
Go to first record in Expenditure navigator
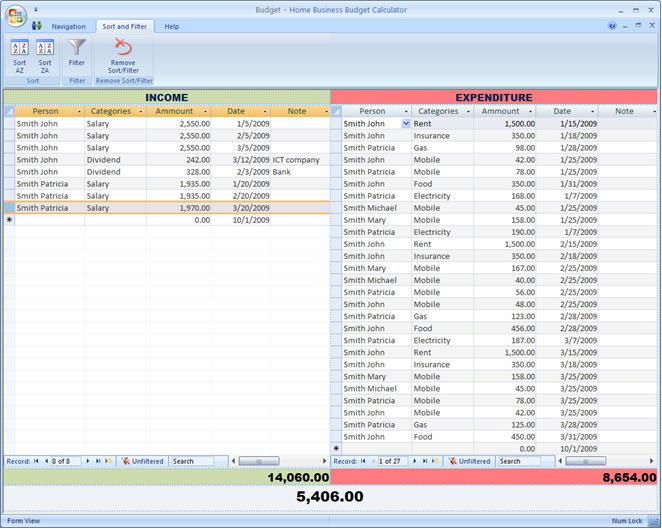click(363, 461)
